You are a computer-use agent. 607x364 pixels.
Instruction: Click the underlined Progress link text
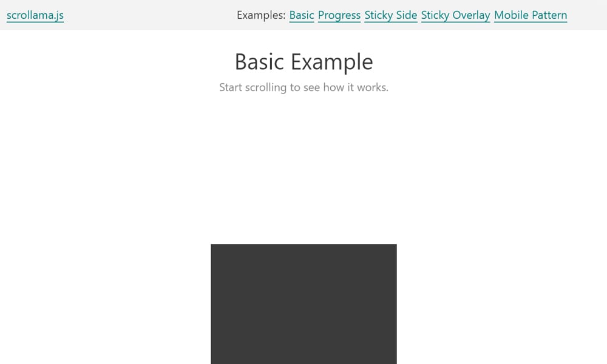click(x=339, y=15)
